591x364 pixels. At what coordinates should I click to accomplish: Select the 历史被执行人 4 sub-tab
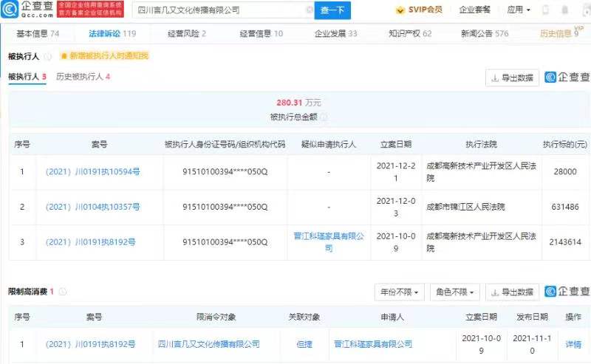pos(83,77)
